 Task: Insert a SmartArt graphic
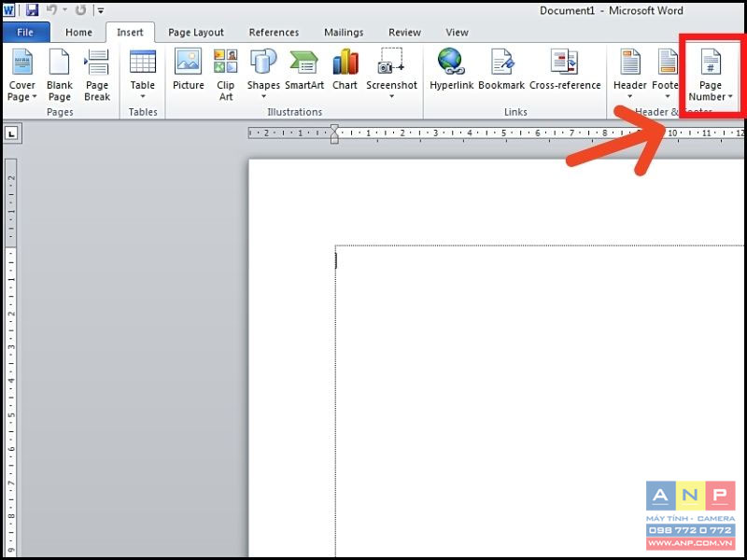point(304,69)
